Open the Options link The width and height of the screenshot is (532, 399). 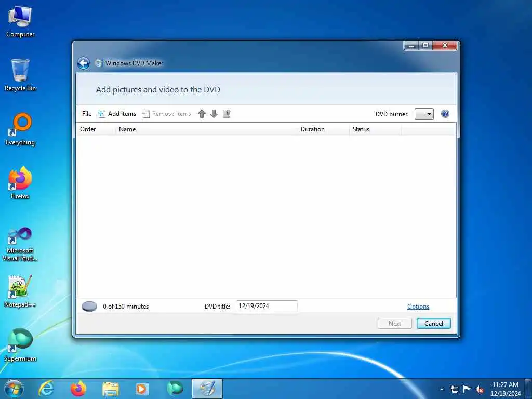pyautogui.click(x=418, y=307)
